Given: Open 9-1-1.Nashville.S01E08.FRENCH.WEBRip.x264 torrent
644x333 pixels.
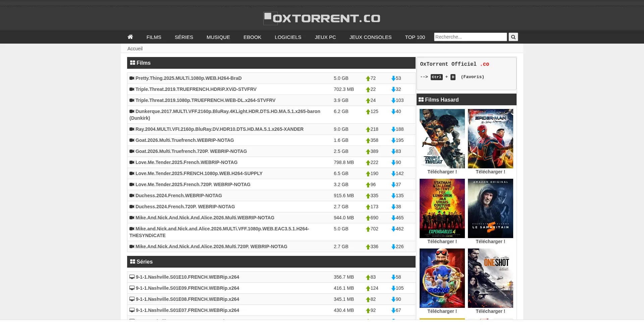Looking at the screenshot, I should [x=187, y=299].
